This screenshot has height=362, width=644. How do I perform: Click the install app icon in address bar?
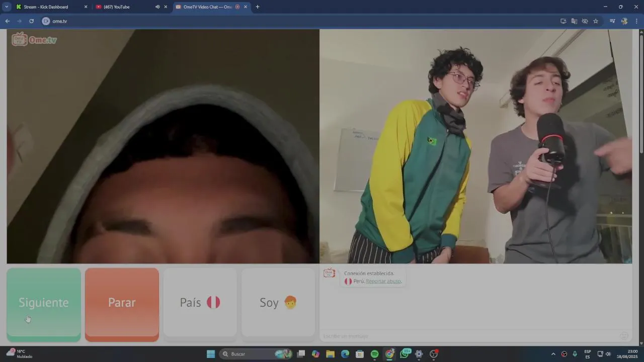point(563,21)
